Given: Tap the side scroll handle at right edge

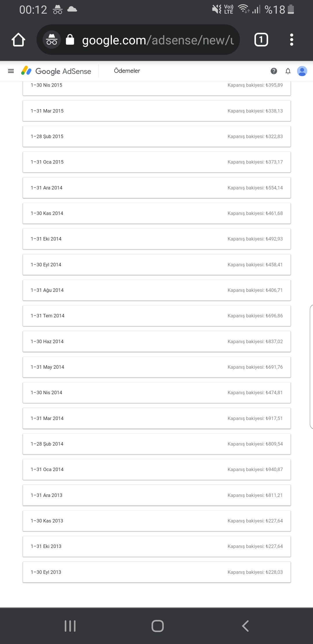Looking at the screenshot, I should tap(311, 366).
